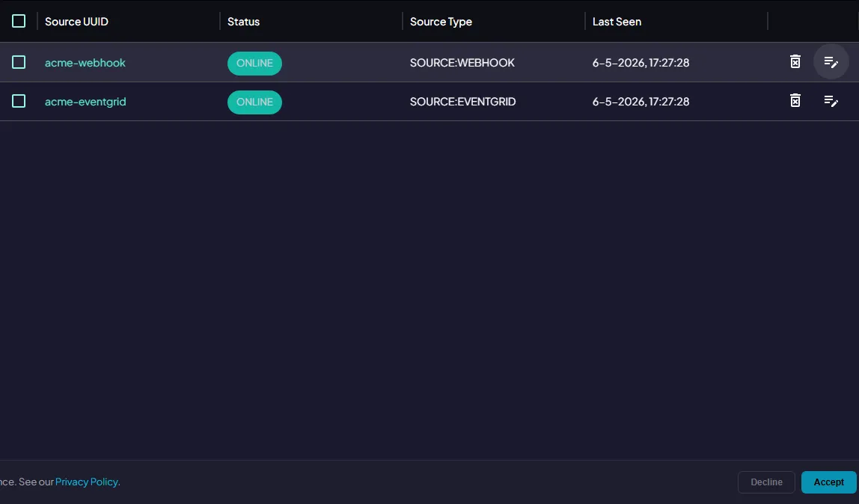The image size is (859, 504).
Task: Sort by Source Type column header
Action: (441, 22)
